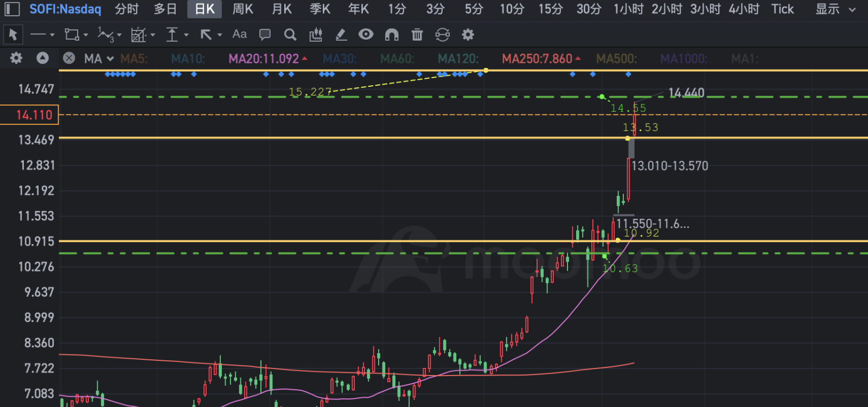Select the 3小时 interval

tap(705, 9)
